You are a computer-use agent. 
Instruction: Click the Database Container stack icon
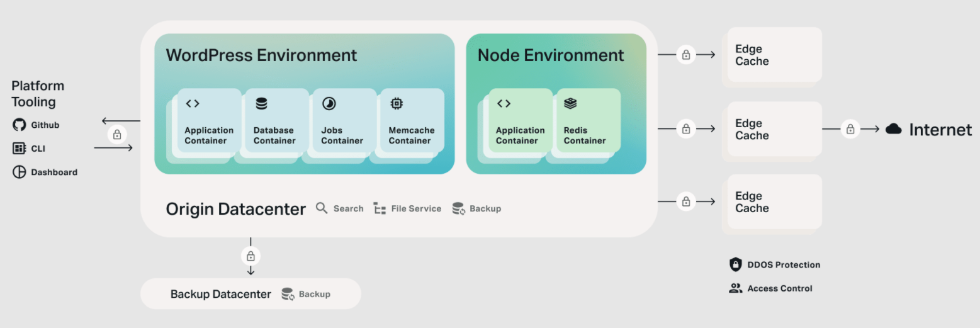pyautogui.click(x=261, y=104)
